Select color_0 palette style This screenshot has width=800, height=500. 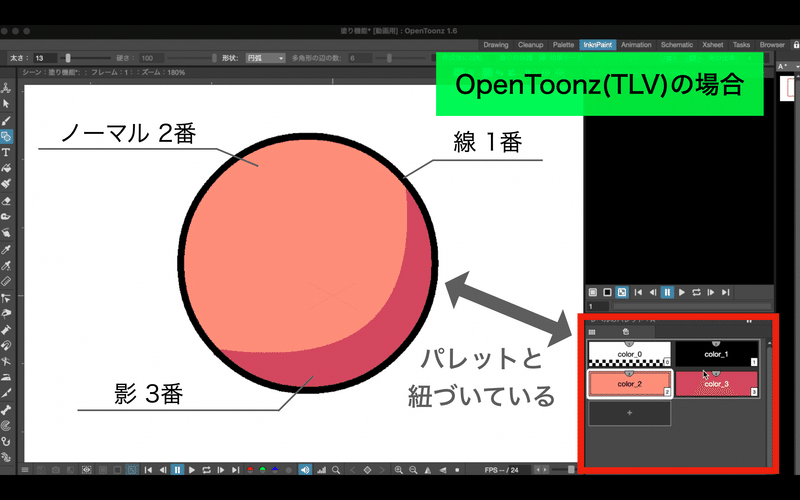tap(630, 354)
